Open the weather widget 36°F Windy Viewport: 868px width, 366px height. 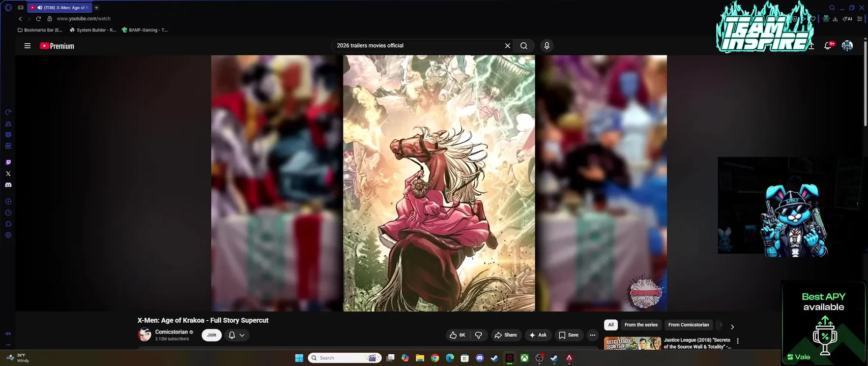pos(18,358)
